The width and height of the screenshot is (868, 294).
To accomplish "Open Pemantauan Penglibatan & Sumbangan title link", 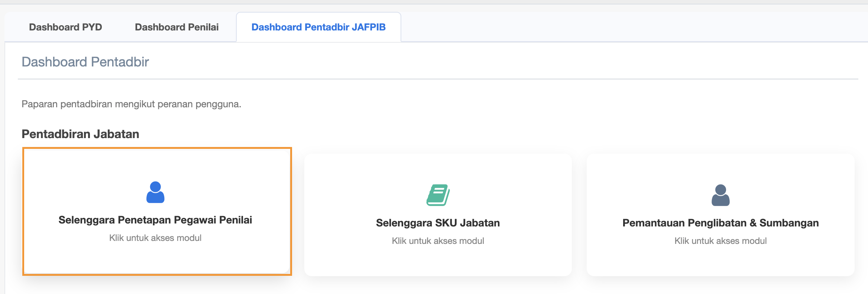I will 720,223.
